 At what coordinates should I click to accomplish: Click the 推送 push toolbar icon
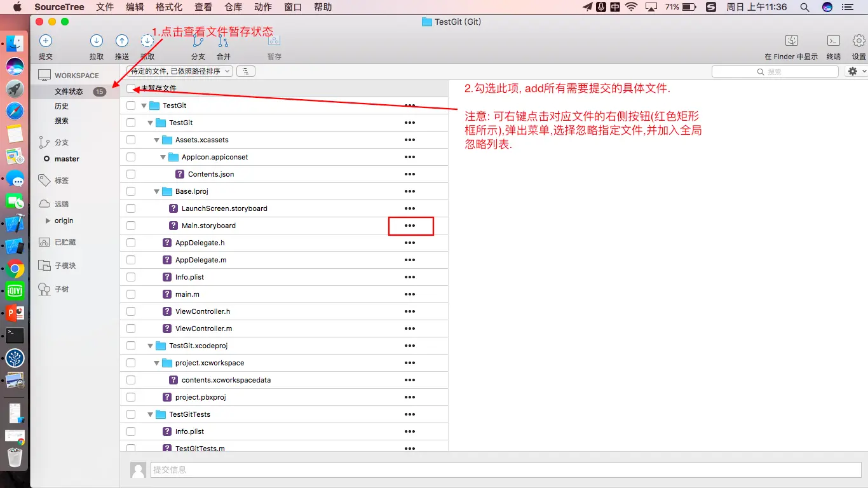[x=122, y=41]
